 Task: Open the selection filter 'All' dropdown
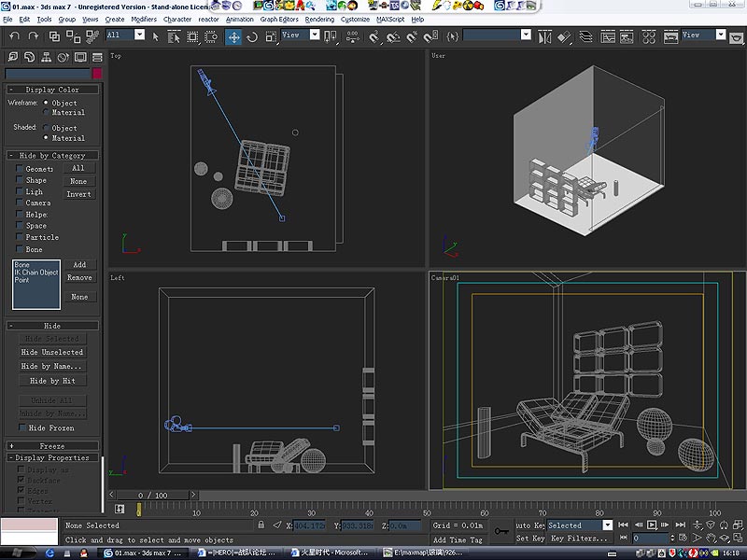pos(139,35)
